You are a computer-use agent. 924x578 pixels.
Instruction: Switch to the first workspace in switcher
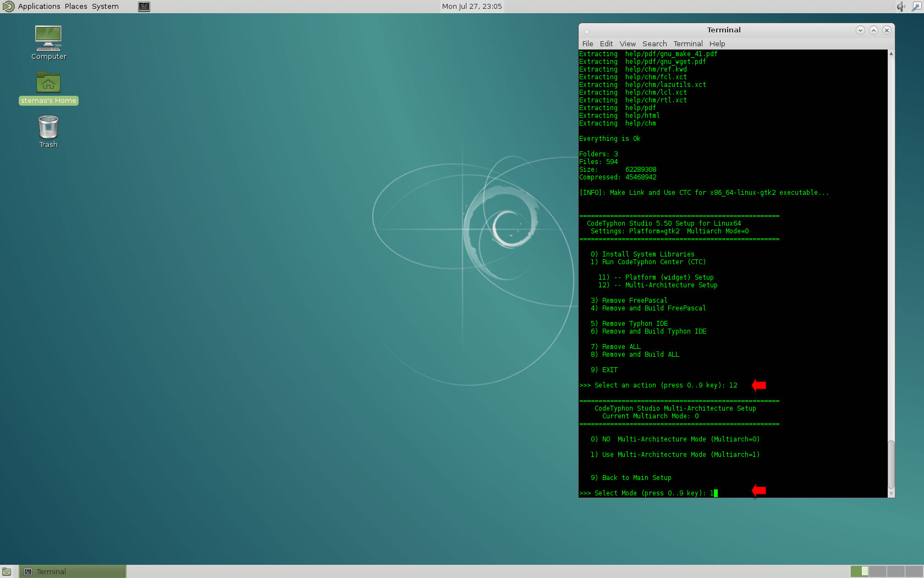point(859,571)
